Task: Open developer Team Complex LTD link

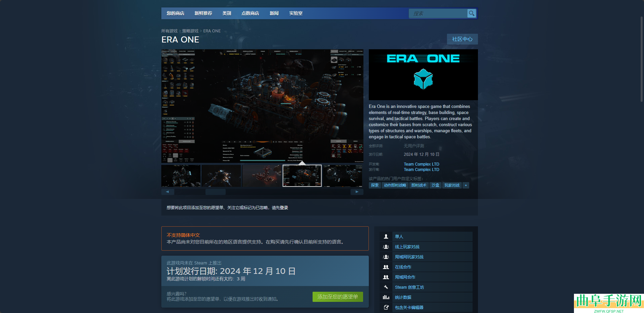Action: (421, 164)
